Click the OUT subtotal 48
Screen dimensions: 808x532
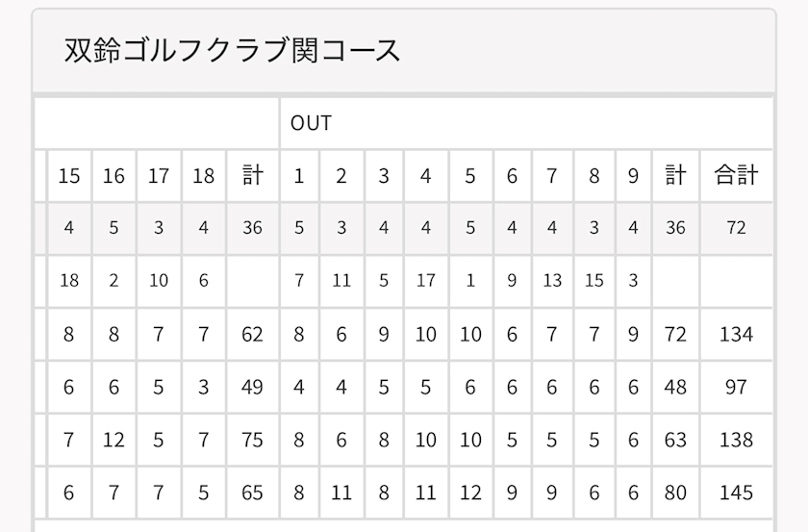tap(675, 387)
